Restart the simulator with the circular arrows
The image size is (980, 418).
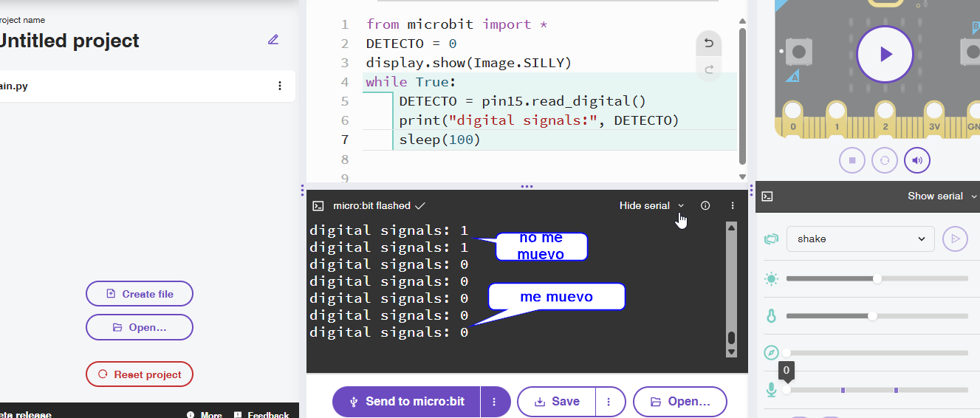884,160
